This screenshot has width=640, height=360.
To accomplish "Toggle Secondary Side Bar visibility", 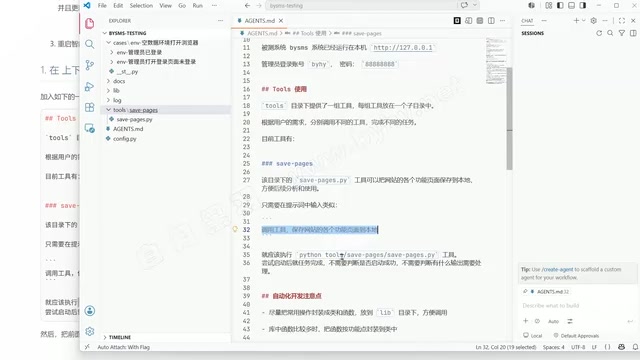I will pyautogui.click(x=583, y=5).
